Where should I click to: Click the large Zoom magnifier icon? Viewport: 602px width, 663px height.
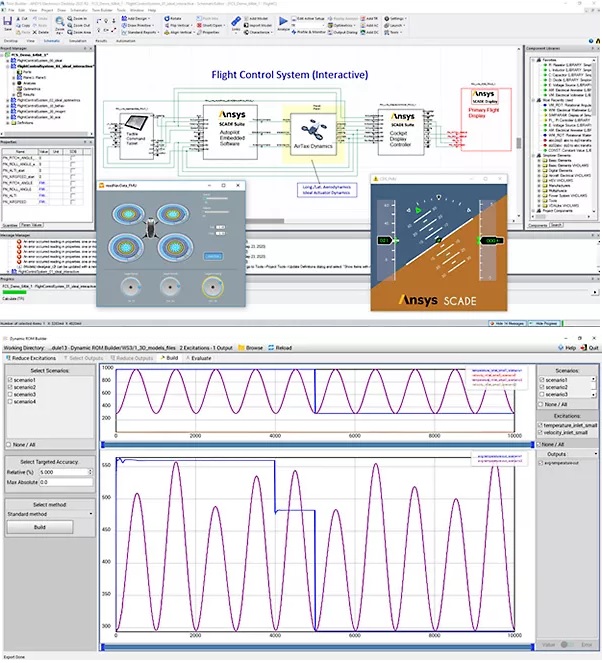60,21
